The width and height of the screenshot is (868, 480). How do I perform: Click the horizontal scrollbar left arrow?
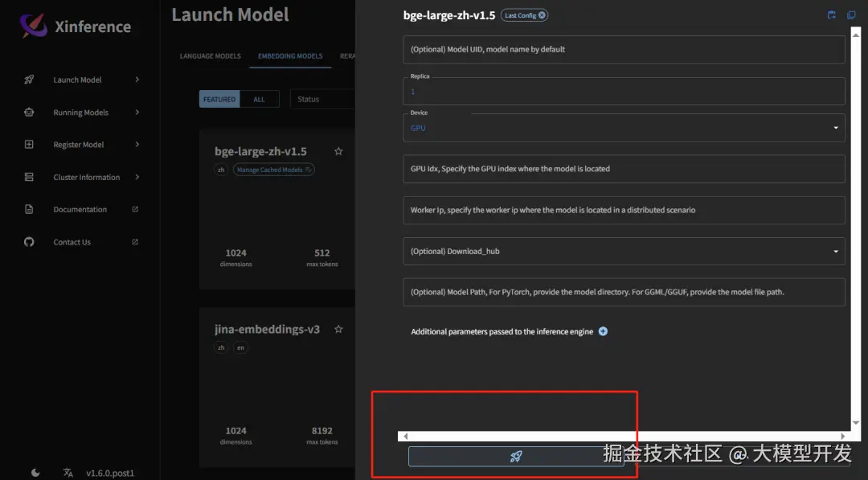[406, 437]
